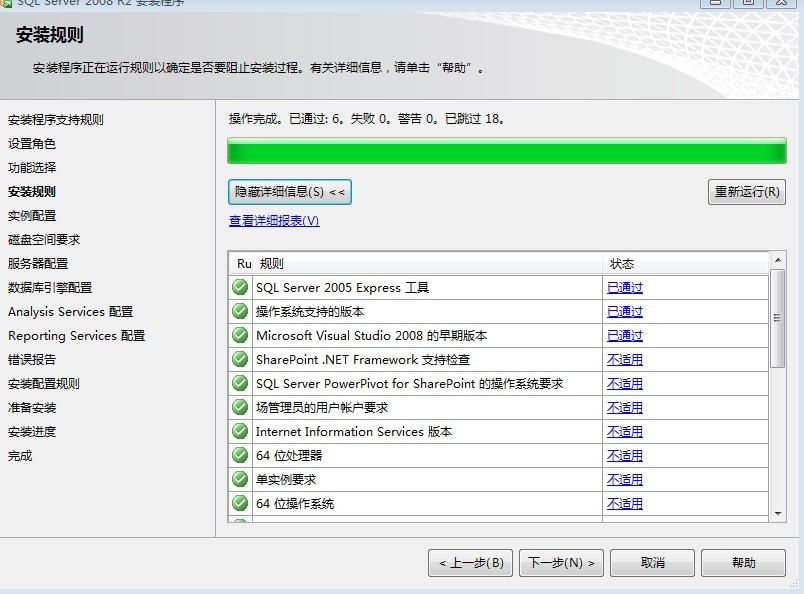The image size is (804, 594).
Task: Click 规则 column header
Action: click(428, 264)
